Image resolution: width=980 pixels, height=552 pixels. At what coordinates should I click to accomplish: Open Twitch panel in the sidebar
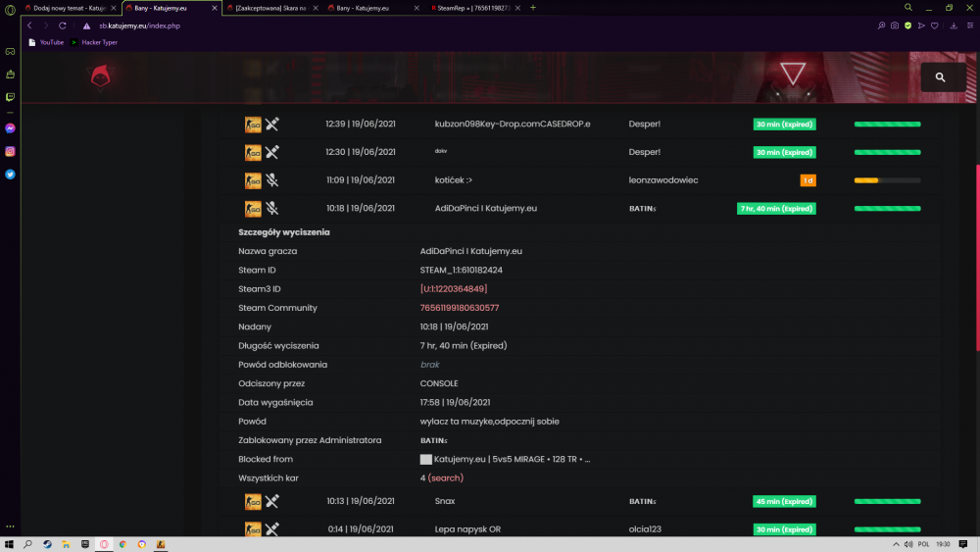click(x=10, y=97)
